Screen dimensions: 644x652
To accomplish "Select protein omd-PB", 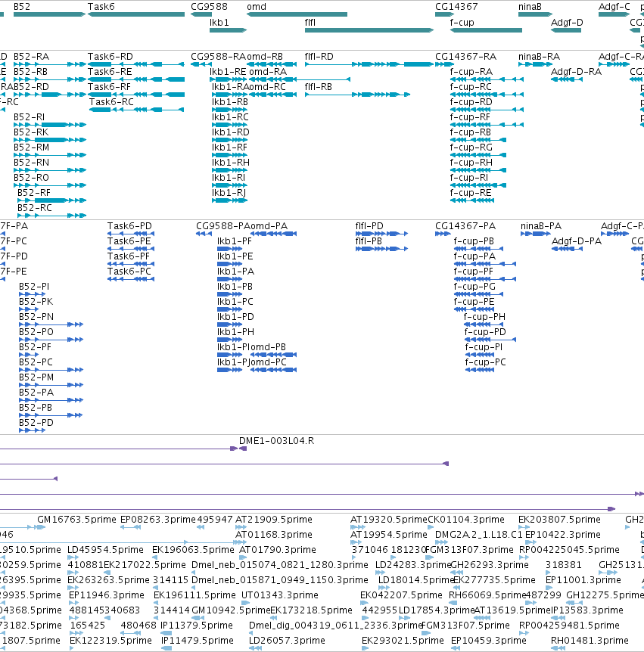I will pyautogui.click(x=273, y=355).
